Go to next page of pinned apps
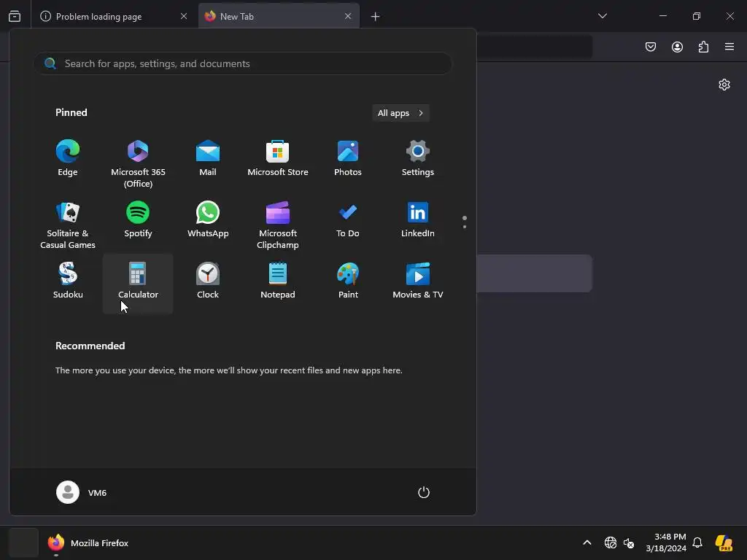Image resolution: width=747 pixels, height=560 pixels. coord(465,227)
